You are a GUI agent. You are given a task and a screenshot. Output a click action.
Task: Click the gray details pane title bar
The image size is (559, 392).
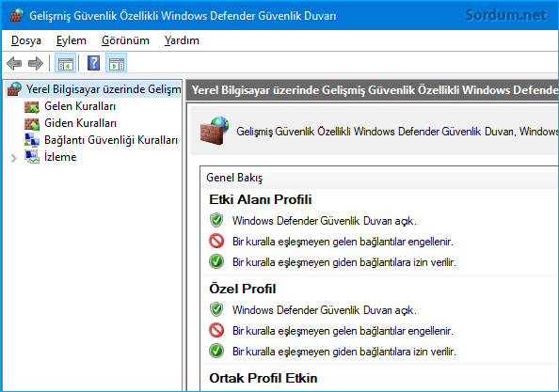pyautogui.click(x=373, y=90)
